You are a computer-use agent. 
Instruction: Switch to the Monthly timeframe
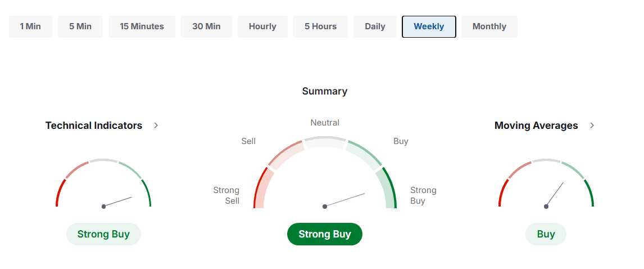[489, 26]
